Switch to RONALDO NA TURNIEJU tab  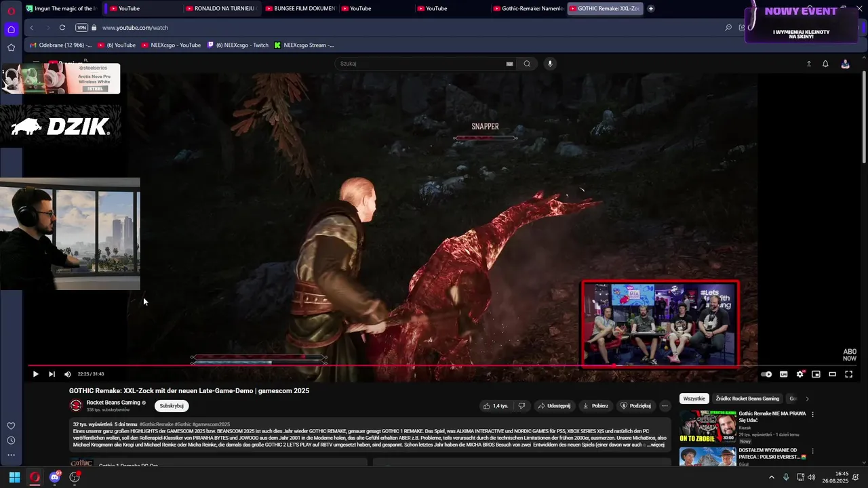point(220,9)
